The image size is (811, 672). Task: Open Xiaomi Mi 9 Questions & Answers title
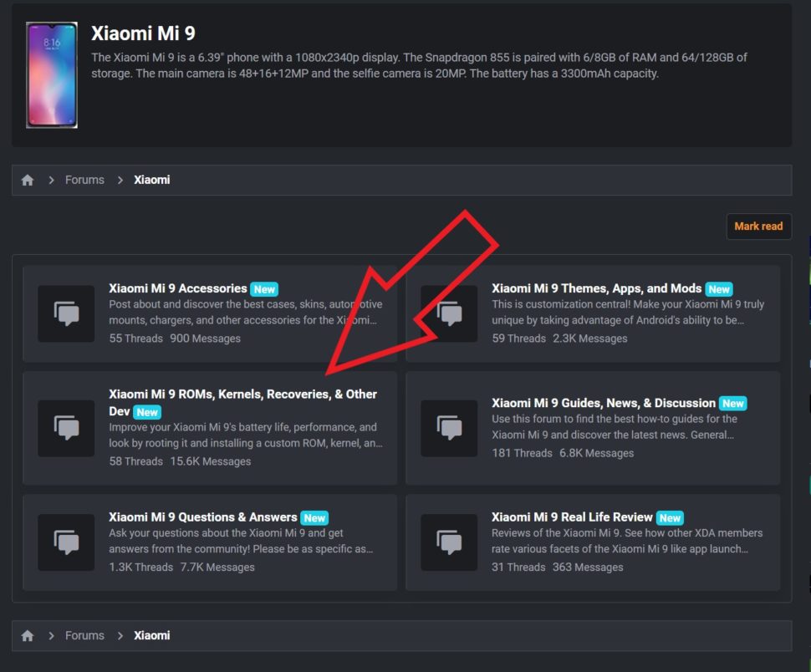coord(202,517)
